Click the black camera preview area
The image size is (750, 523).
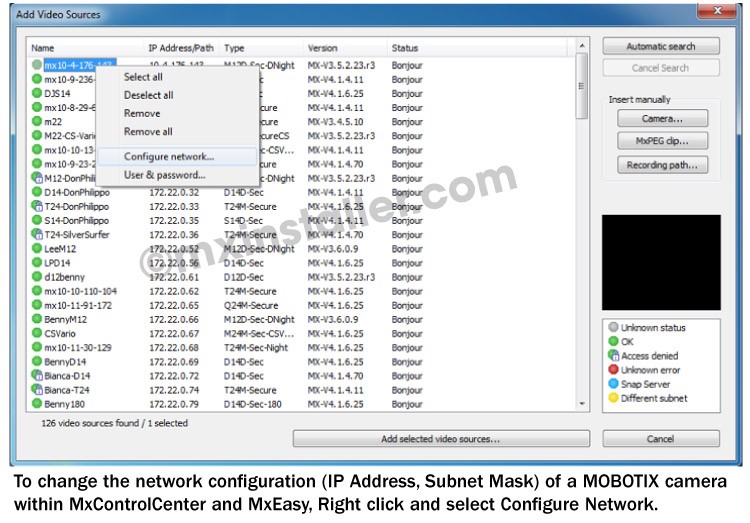(x=661, y=262)
